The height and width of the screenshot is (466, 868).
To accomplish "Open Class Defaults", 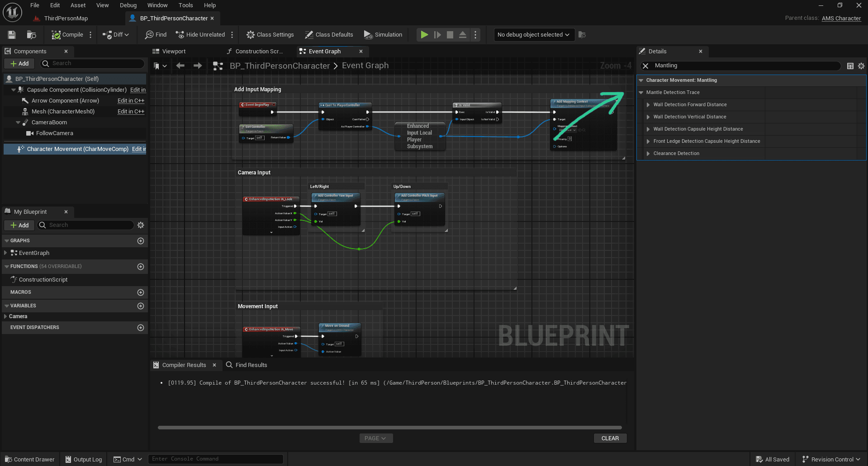I will (329, 35).
